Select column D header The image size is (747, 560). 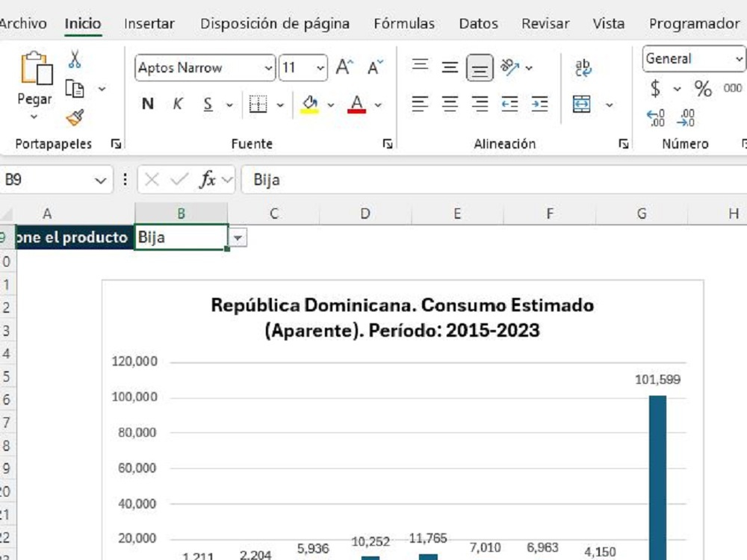pyautogui.click(x=365, y=214)
